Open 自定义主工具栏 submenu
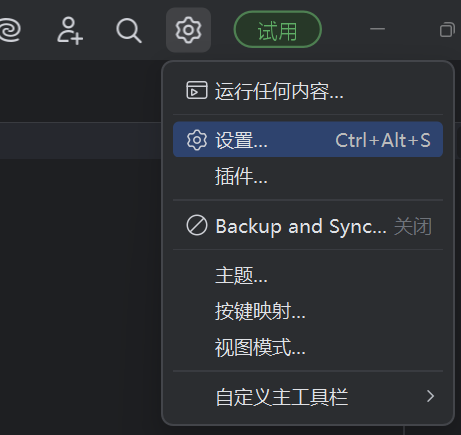 coord(308,397)
